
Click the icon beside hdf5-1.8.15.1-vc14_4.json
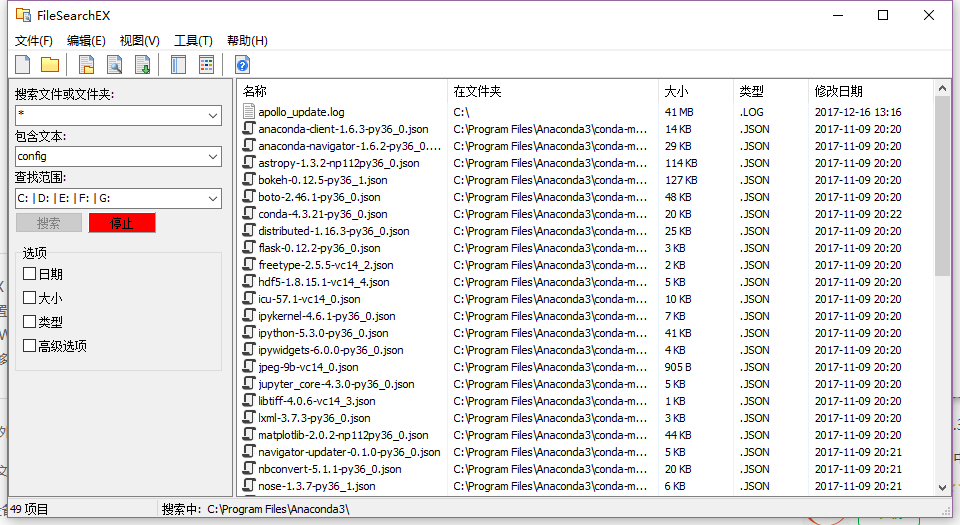[x=249, y=281]
